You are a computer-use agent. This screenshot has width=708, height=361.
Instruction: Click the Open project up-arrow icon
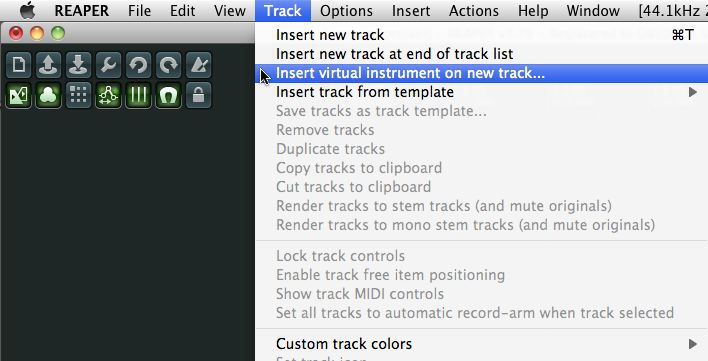point(48,65)
